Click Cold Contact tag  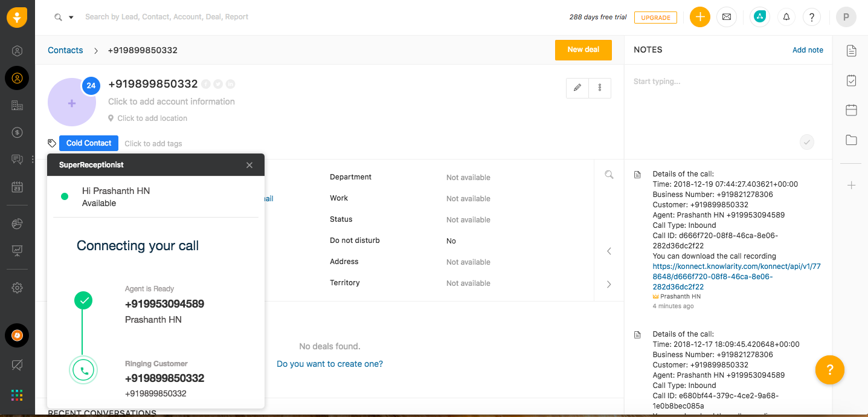(x=89, y=143)
